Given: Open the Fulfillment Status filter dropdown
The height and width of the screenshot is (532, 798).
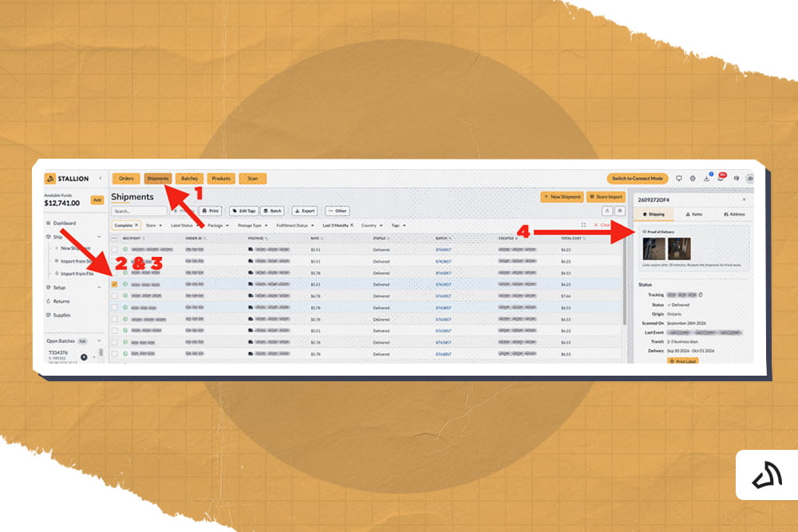Looking at the screenshot, I should [294, 225].
